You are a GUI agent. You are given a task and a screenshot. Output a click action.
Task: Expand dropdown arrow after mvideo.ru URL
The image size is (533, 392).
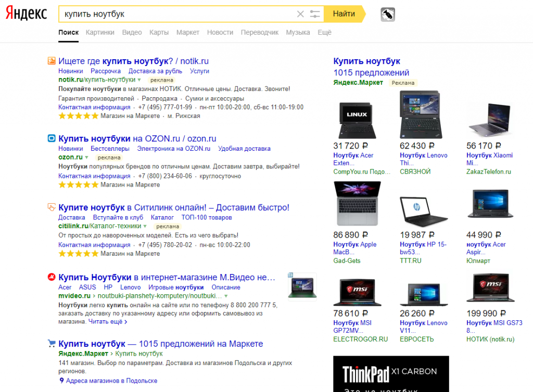pyautogui.click(x=226, y=296)
